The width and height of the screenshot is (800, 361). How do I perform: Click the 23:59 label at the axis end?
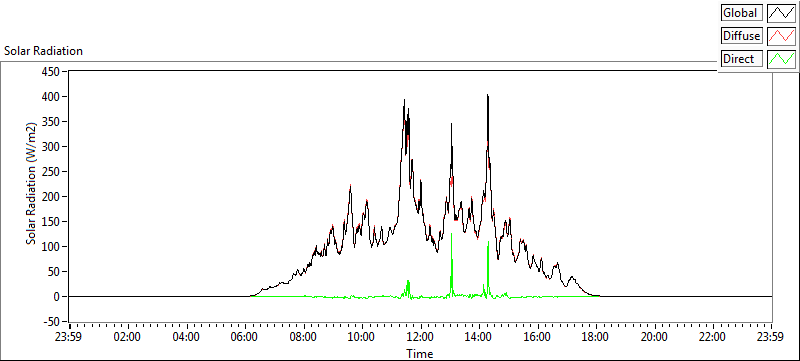pos(770,337)
